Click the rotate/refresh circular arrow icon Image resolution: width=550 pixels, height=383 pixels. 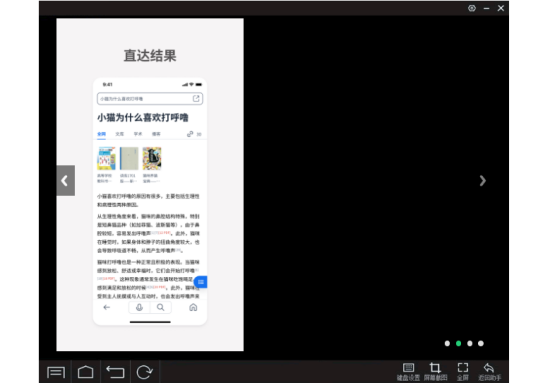145,372
